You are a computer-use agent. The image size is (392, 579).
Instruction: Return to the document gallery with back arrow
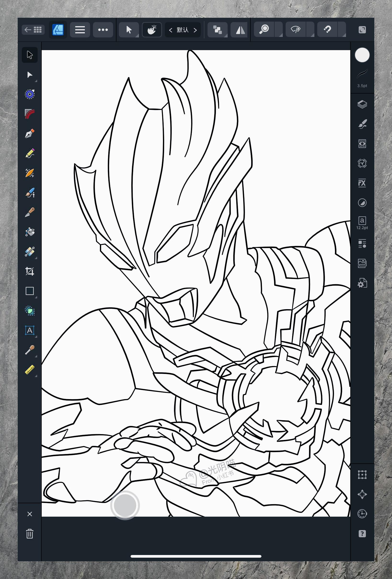pos(33,30)
